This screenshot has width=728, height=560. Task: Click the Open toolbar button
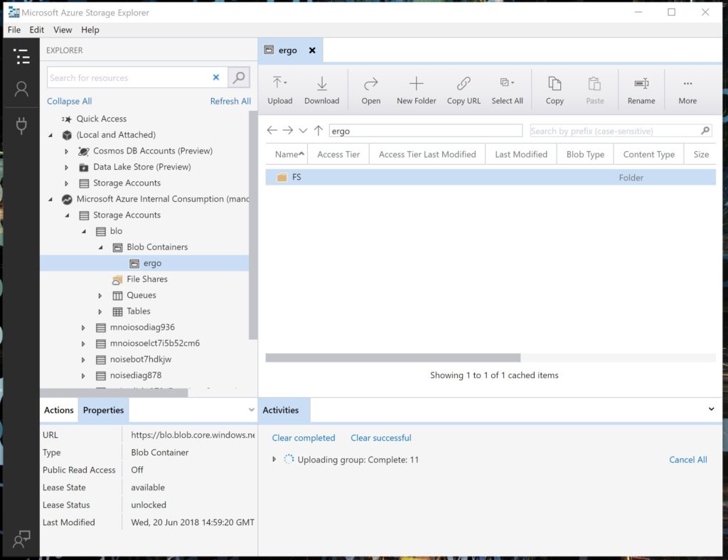(371, 90)
